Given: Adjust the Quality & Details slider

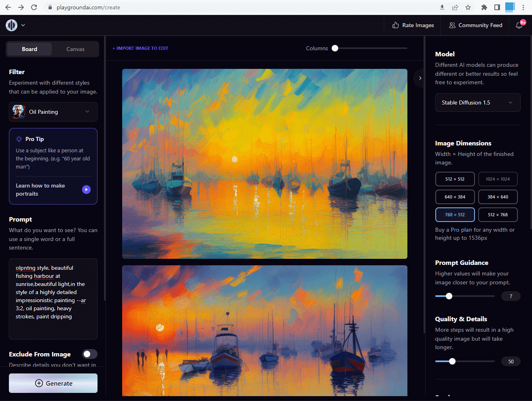Looking at the screenshot, I should click(x=452, y=361).
